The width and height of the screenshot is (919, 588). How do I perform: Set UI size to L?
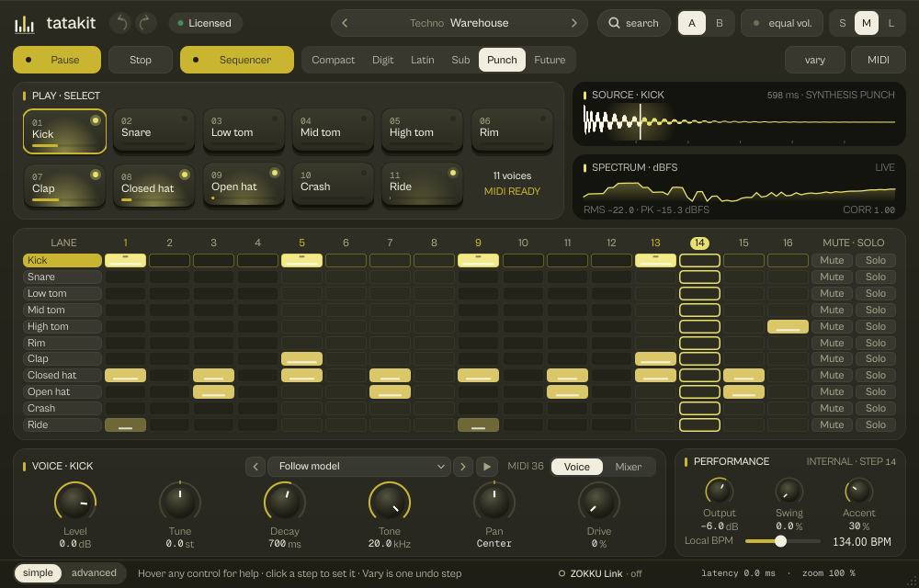point(891,23)
